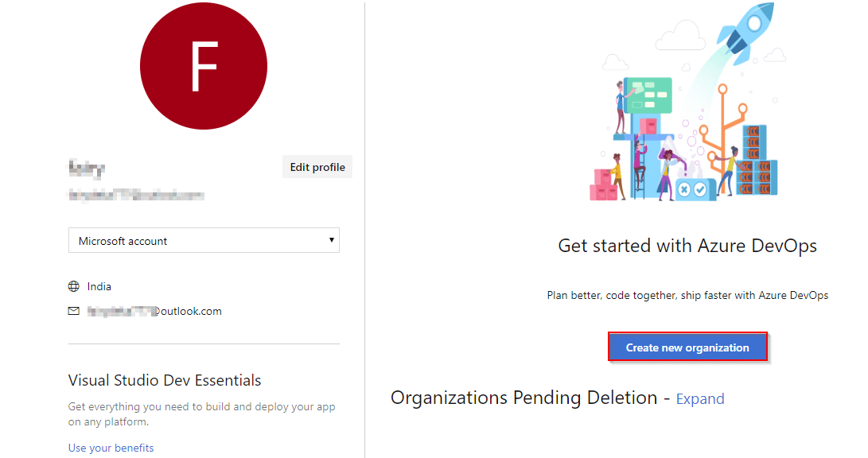Click the envelope icon beside the outlook.com email
Screen dimensions: 868x458
tap(74, 311)
